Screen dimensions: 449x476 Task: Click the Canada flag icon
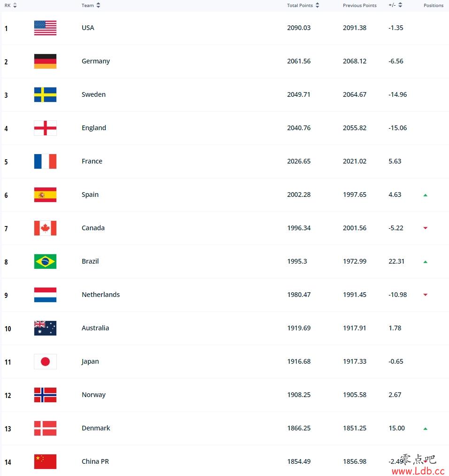click(45, 228)
